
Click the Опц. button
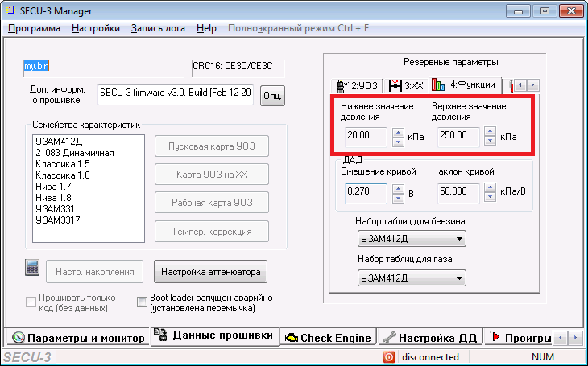[x=273, y=97]
